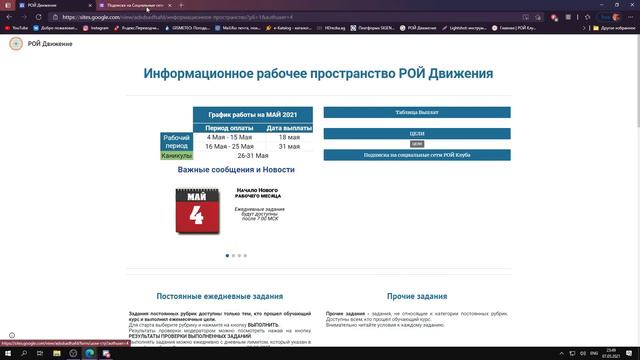This screenshot has width=640, height=360.
Task: Open GISMETEO weather bookmark
Action: [187, 28]
